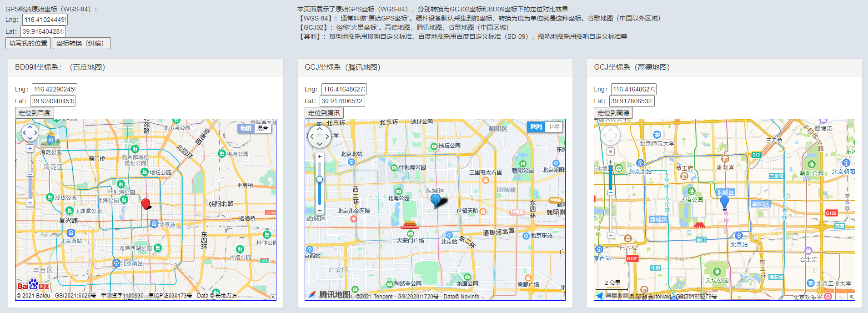Viewport: 868px width, 313px height.
Task: Click the Amap GCJ Lat input field
Action: pyautogui.click(x=632, y=101)
